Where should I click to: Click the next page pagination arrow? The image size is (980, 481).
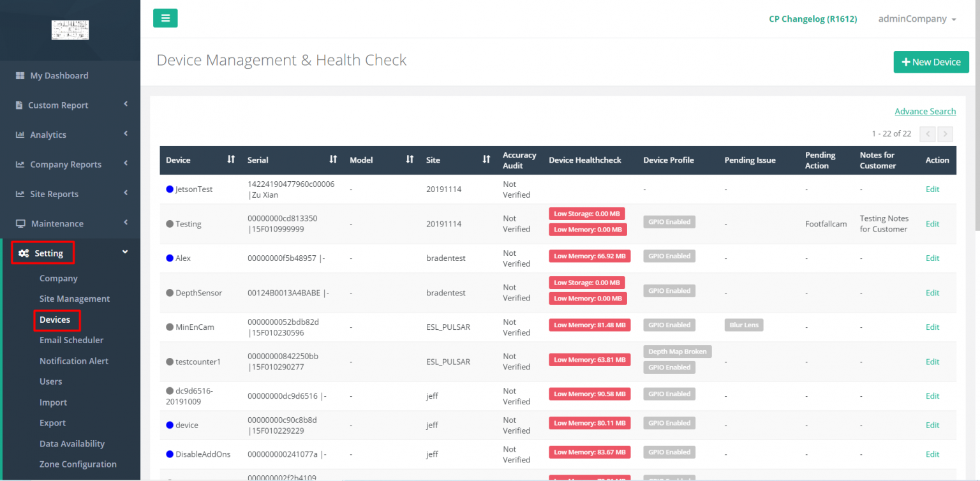click(x=945, y=134)
